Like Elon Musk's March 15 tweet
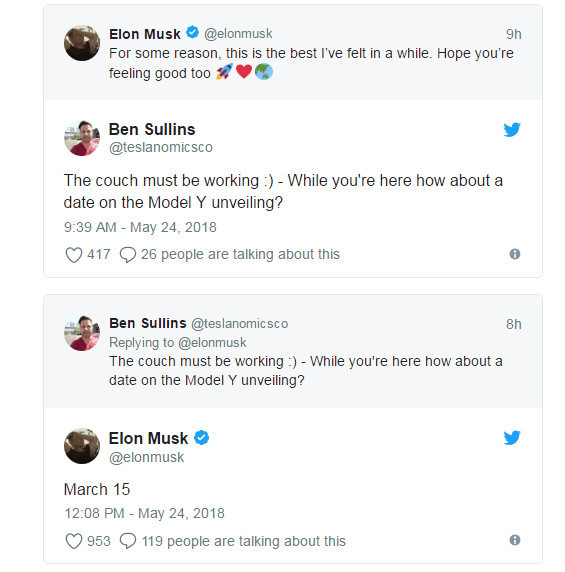 pos(74,541)
